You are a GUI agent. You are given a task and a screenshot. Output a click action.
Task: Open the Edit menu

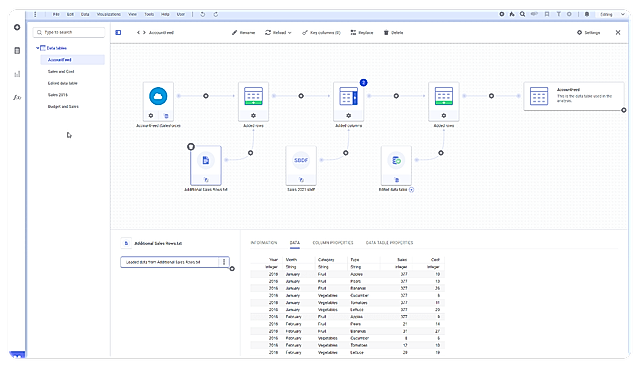[x=70, y=14]
